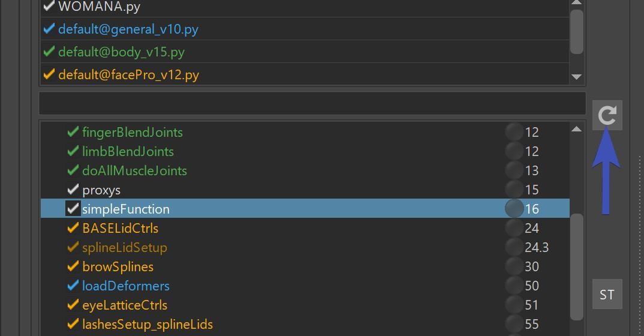Viewport: 644px width, 336px height.
Task: Click the status dot for BASELidCtrls
Action: [x=514, y=228]
